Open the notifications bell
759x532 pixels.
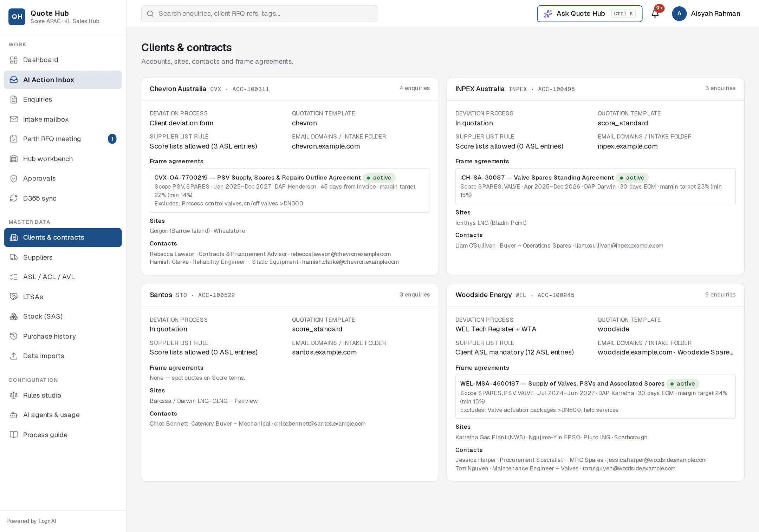coord(655,14)
